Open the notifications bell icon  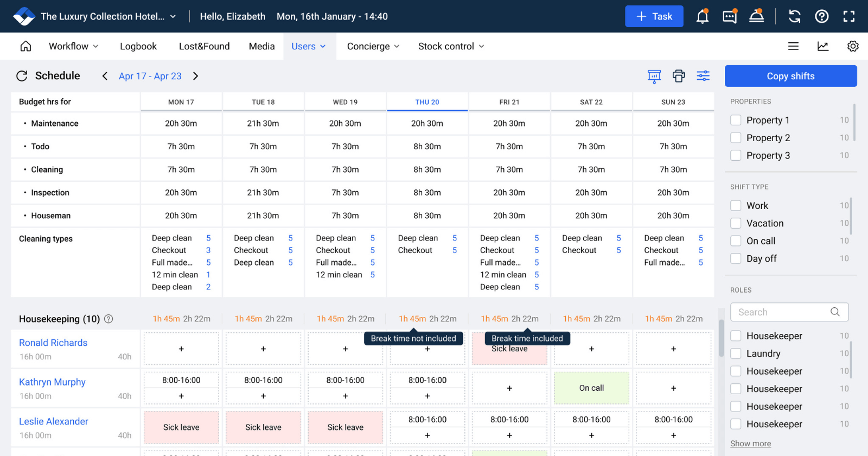coord(703,16)
